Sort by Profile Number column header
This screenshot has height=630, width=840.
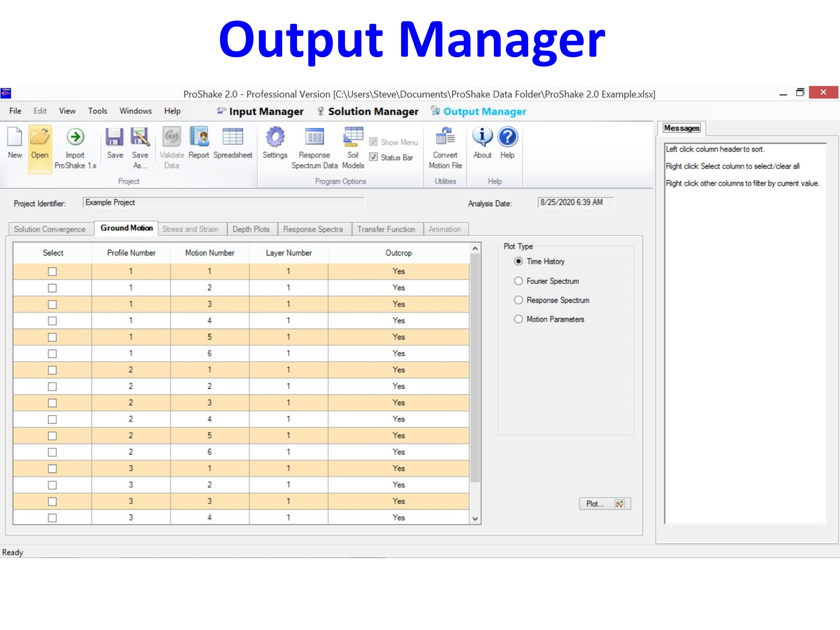131,253
